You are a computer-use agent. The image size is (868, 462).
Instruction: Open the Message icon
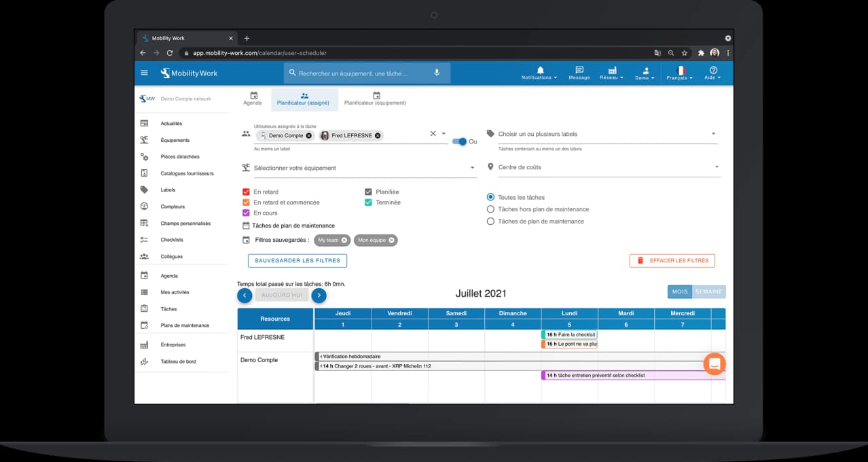pos(579,73)
